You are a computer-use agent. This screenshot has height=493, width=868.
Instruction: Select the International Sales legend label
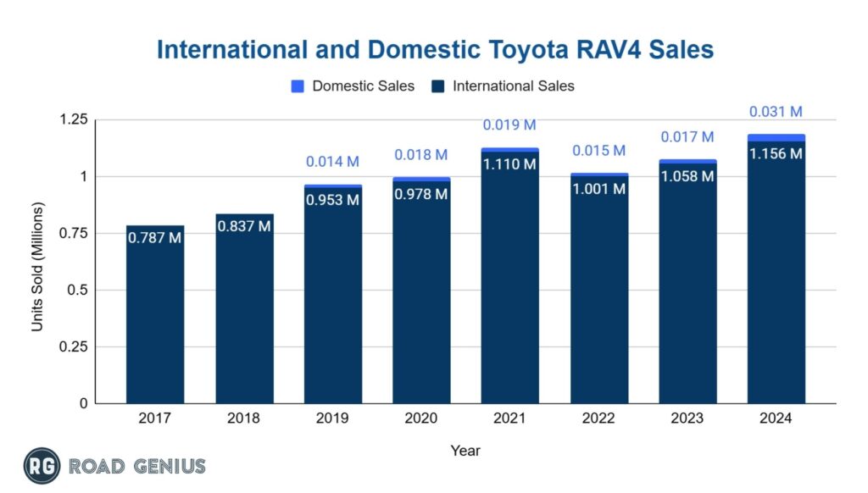click(513, 86)
